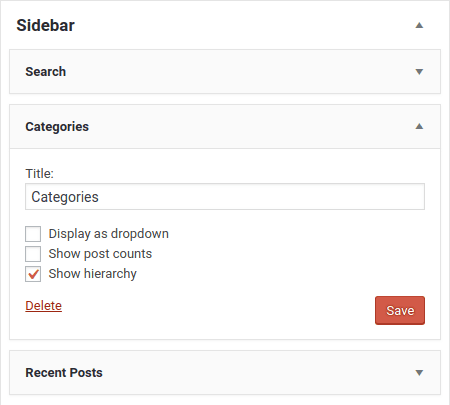Expand the Search widget arrow

pyautogui.click(x=419, y=72)
